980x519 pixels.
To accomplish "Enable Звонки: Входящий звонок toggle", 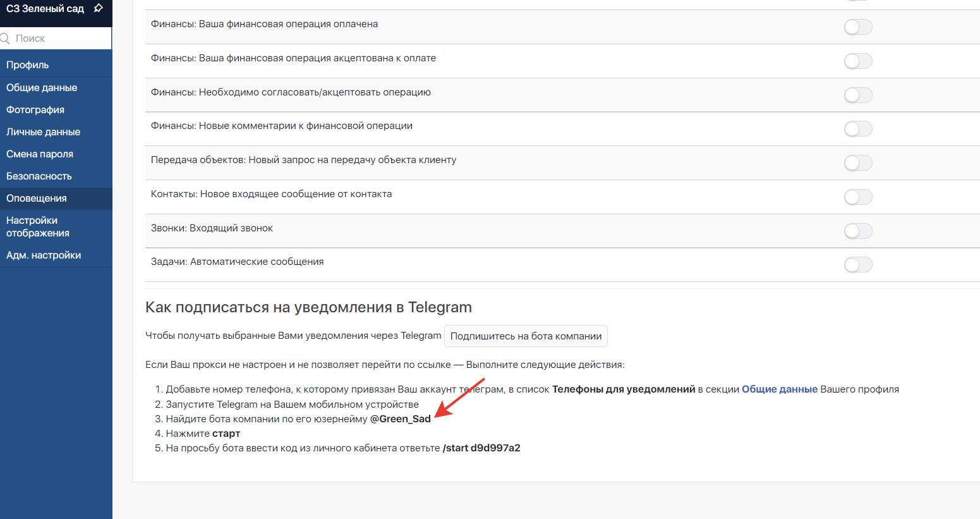I will click(x=858, y=231).
